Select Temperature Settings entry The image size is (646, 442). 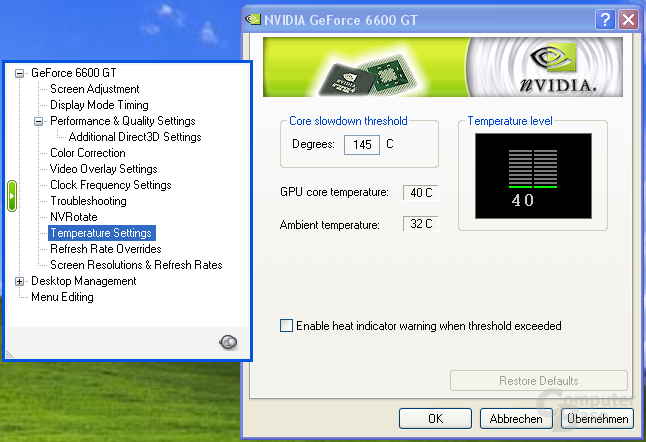pos(101,233)
